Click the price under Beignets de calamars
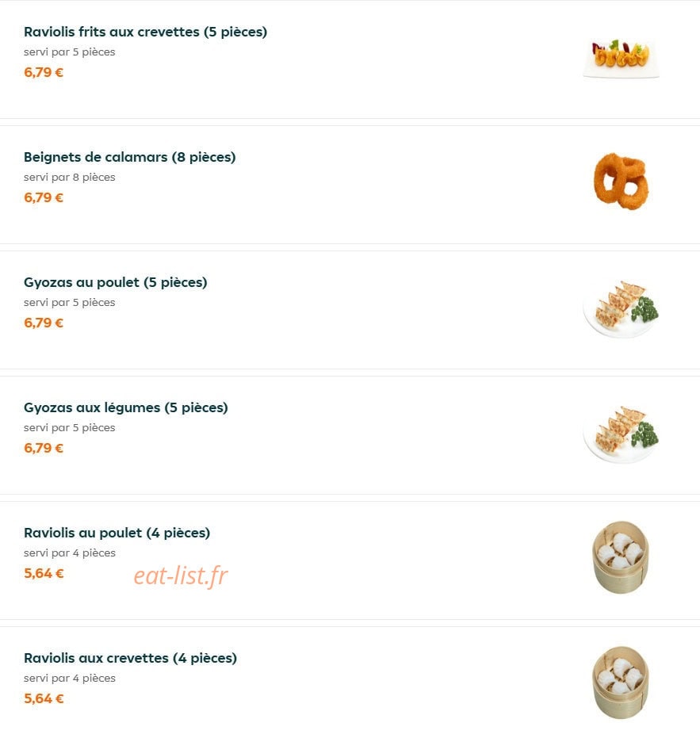This screenshot has width=700, height=738. point(44,197)
